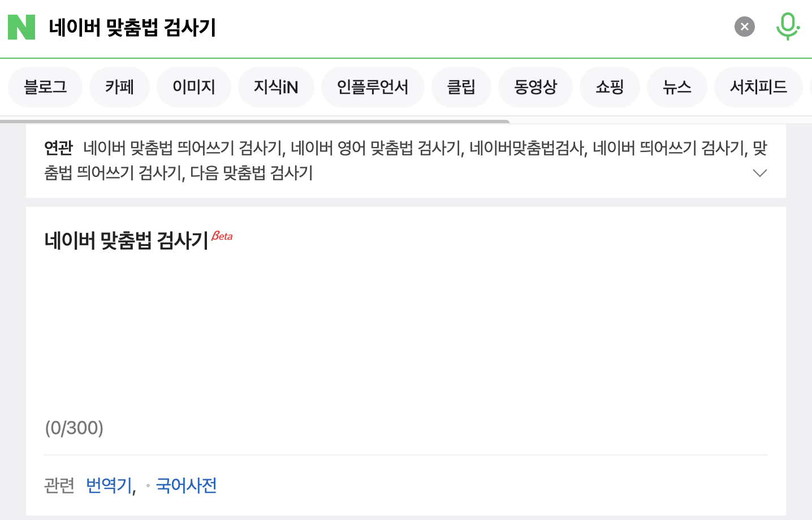Image resolution: width=812 pixels, height=520 pixels.
Task: Switch to 쇼핑 search results
Action: [x=610, y=86]
